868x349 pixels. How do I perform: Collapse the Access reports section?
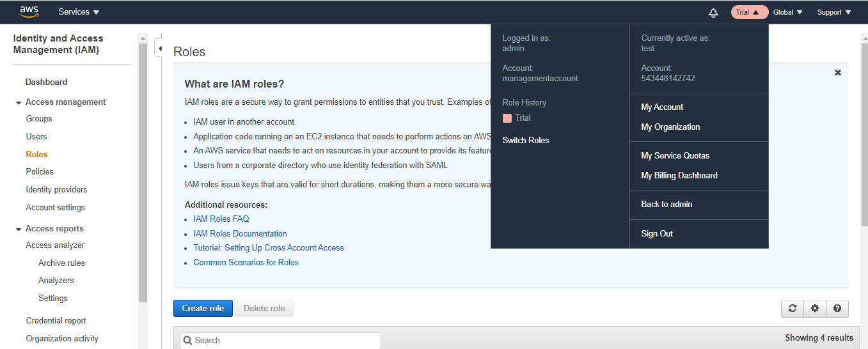click(19, 229)
